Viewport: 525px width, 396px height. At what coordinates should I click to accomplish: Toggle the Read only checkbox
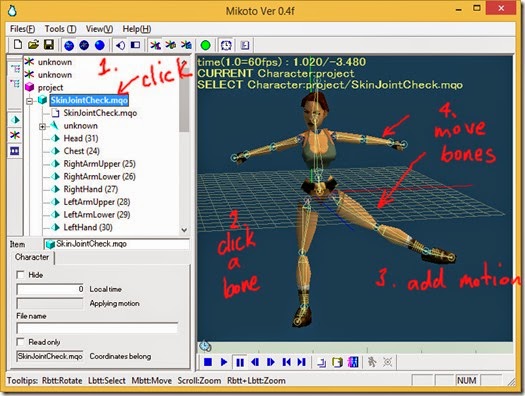coord(20,342)
